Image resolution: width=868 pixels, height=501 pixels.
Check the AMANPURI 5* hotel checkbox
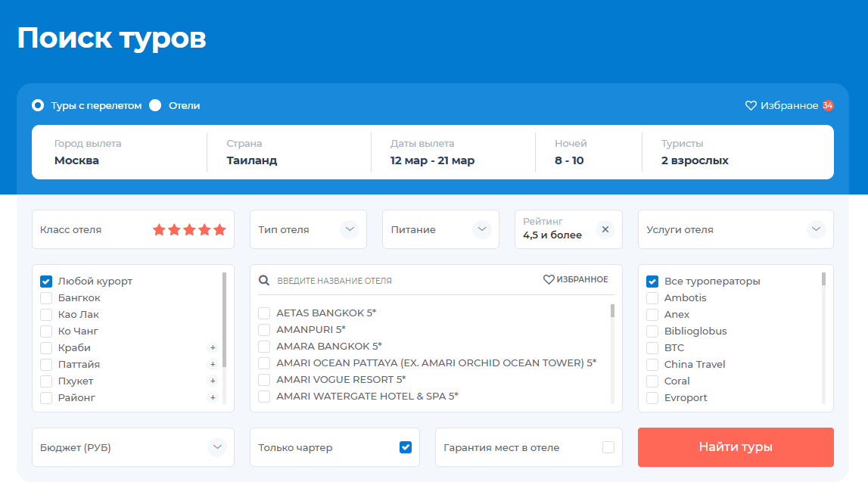point(263,329)
